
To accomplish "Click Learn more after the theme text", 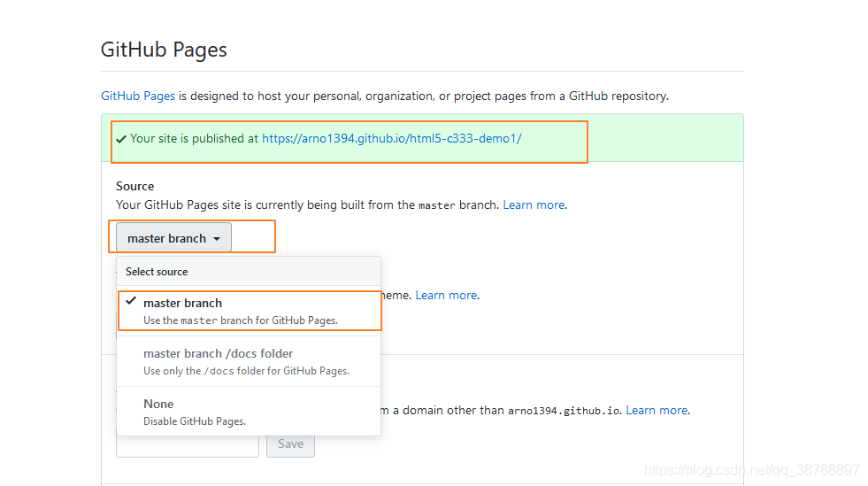I will pyautogui.click(x=446, y=295).
